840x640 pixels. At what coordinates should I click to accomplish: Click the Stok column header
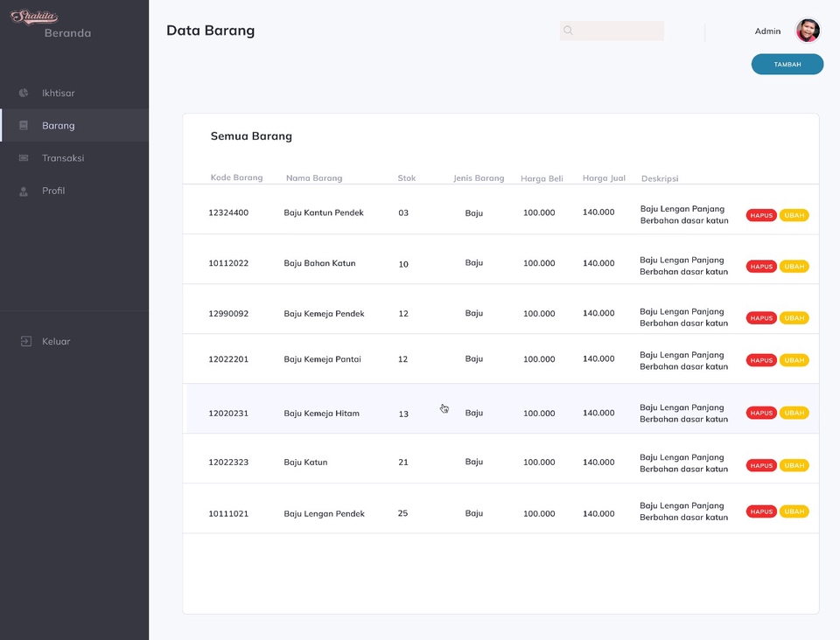pyautogui.click(x=406, y=177)
